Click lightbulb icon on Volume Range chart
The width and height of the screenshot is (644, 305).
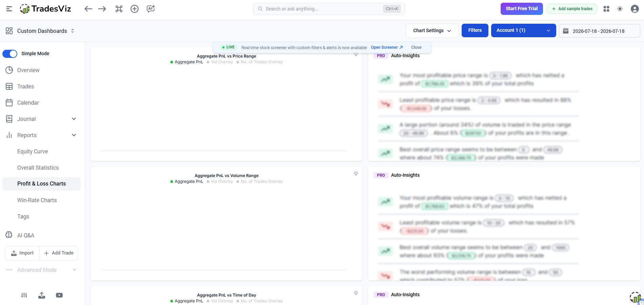click(356, 173)
